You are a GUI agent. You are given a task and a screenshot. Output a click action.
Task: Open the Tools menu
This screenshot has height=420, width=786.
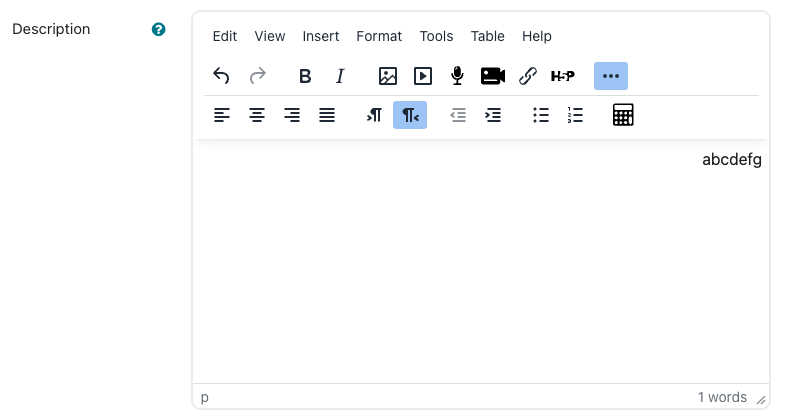[436, 36]
